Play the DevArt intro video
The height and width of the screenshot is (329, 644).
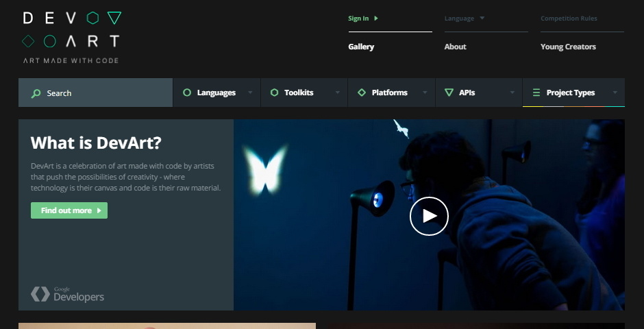pos(429,216)
